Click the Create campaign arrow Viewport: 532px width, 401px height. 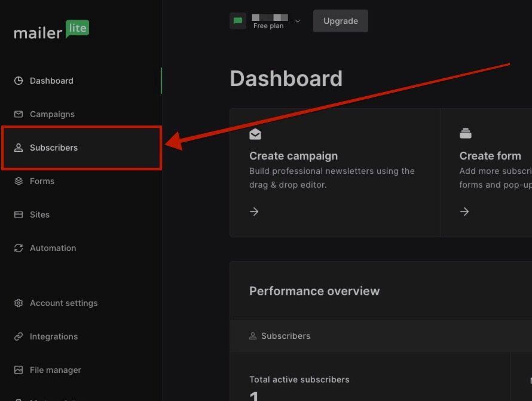(254, 212)
